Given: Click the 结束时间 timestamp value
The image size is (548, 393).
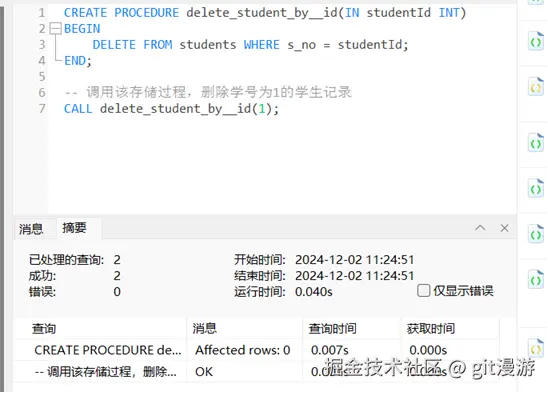Looking at the screenshot, I should 354,276.
